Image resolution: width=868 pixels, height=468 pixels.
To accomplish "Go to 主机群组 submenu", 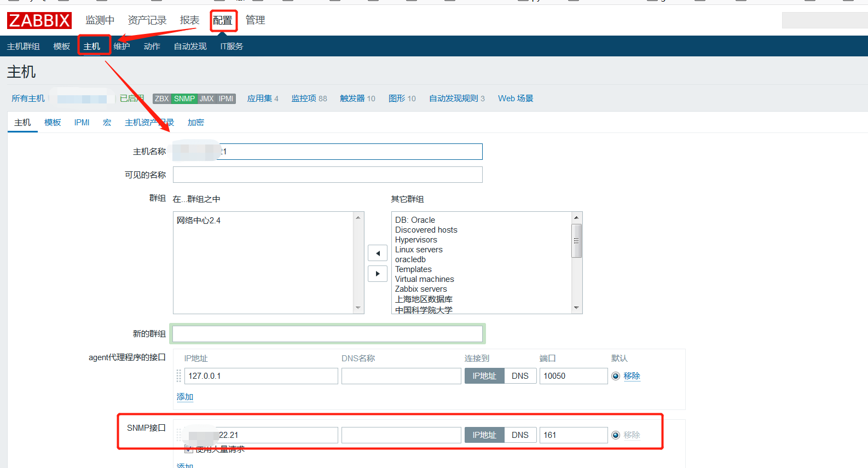I will click(x=23, y=47).
